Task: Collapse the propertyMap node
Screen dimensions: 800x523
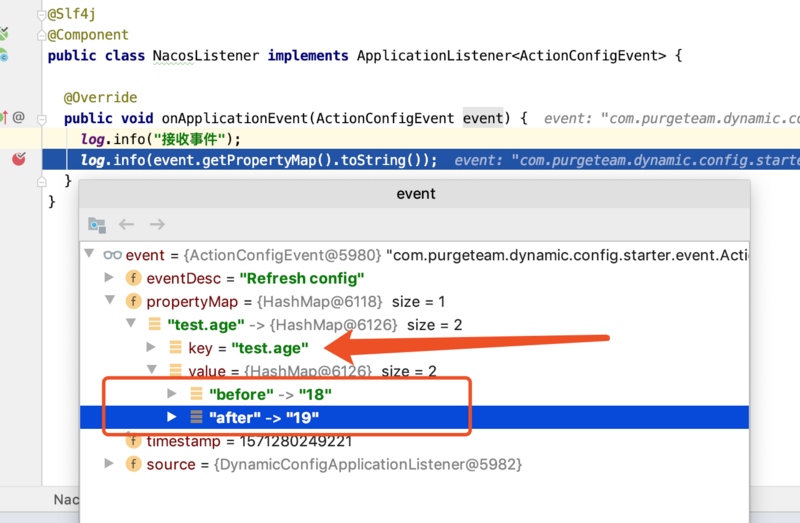Action: [110, 300]
